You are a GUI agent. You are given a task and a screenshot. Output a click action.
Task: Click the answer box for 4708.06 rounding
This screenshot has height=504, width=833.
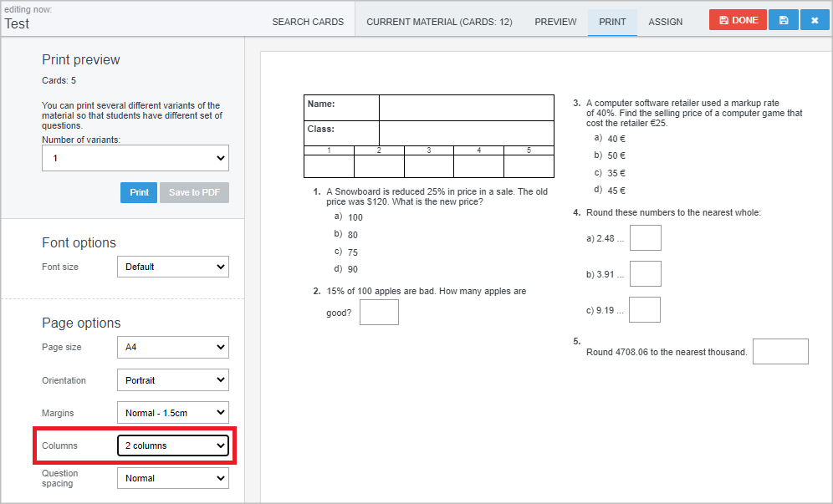tap(780, 352)
